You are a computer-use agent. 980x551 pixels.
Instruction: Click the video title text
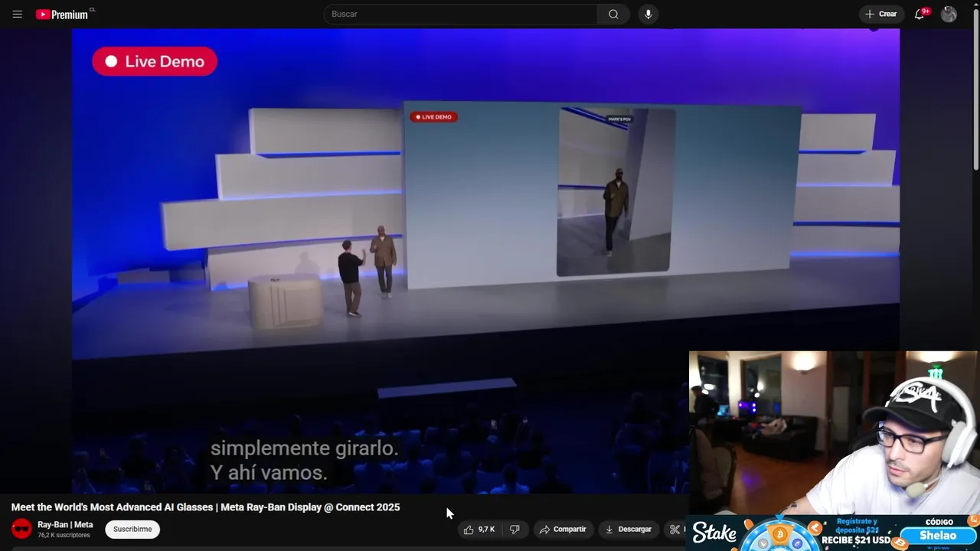(205, 507)
